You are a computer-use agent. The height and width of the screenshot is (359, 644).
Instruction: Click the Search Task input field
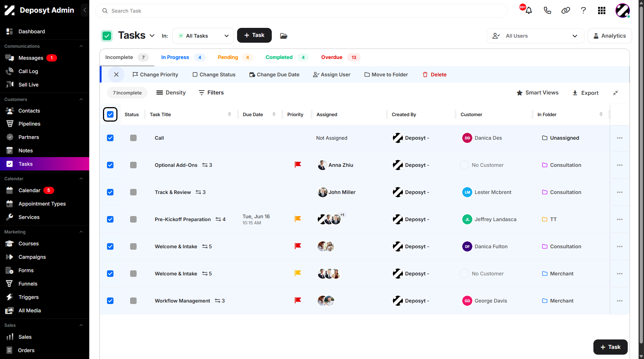(x=301, y=11)
